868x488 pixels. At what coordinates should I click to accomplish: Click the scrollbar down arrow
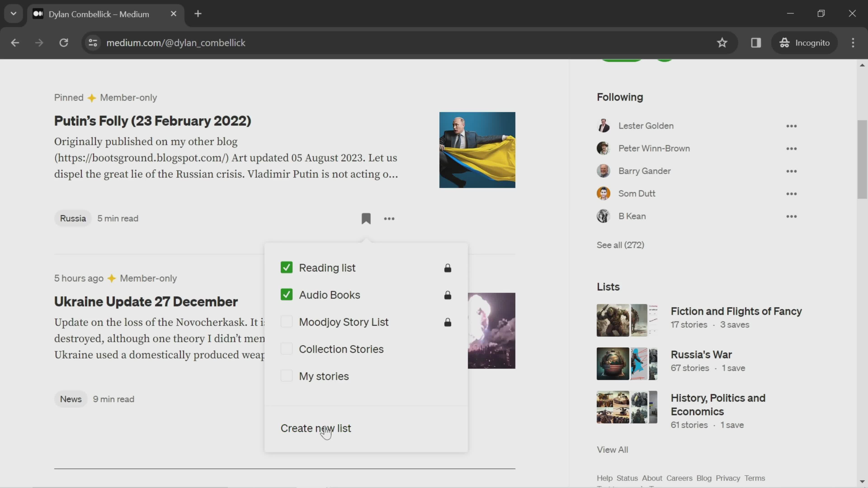click(x=862, y=482)
